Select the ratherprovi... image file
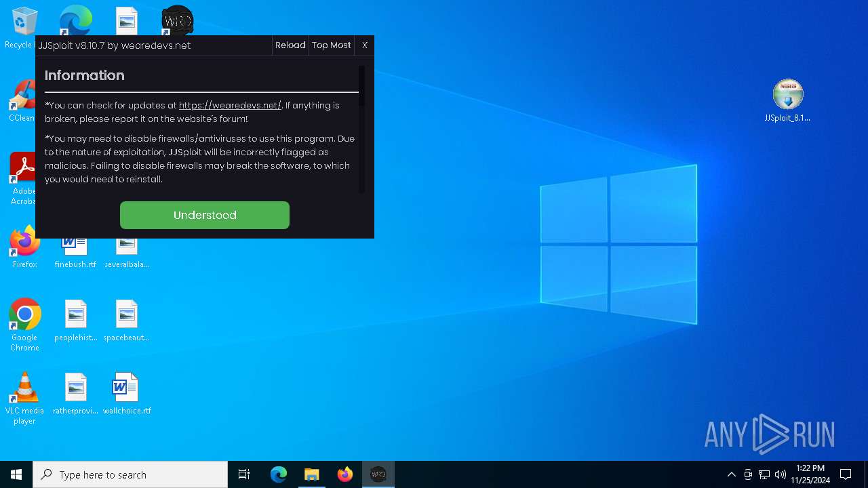 tap(76, 394)
